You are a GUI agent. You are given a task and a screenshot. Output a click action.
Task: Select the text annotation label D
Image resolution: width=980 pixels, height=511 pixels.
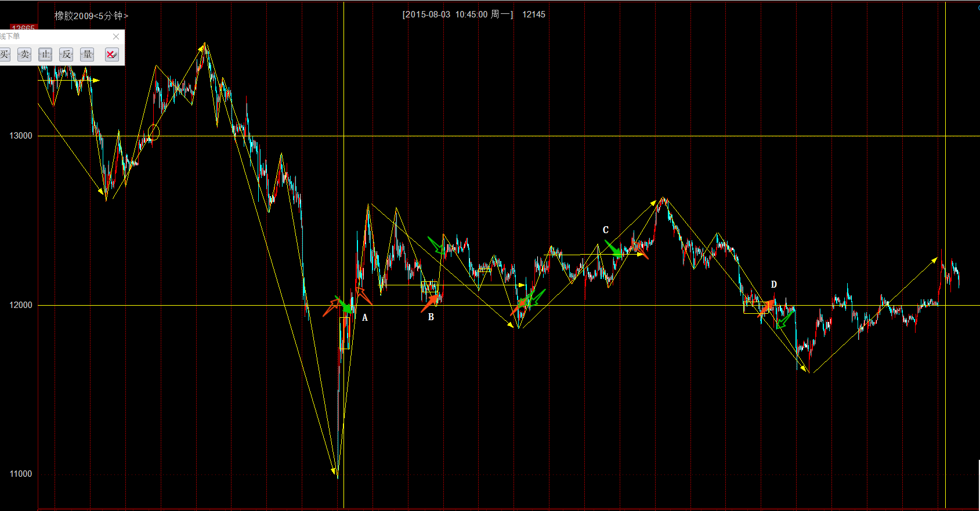click(773, 285)
